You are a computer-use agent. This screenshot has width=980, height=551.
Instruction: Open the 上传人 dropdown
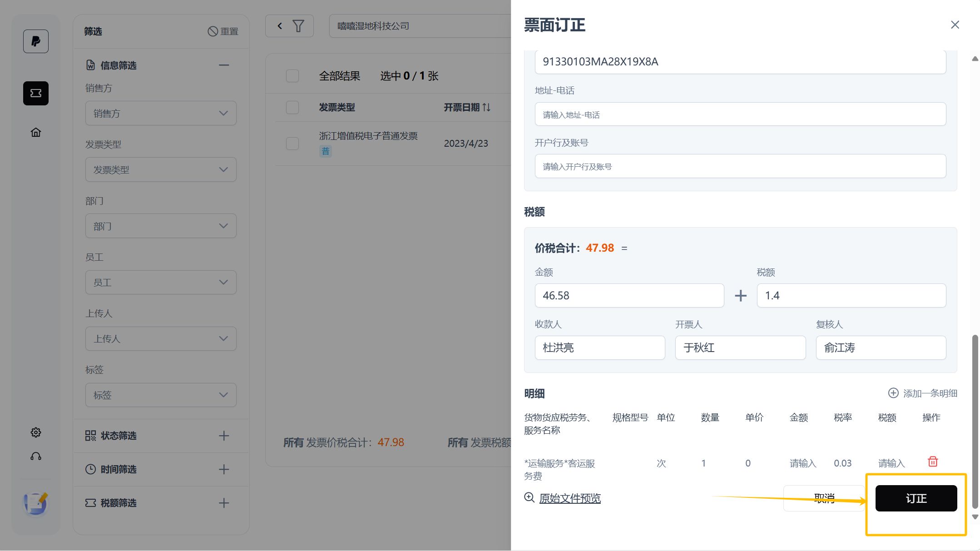click(161, 338)
